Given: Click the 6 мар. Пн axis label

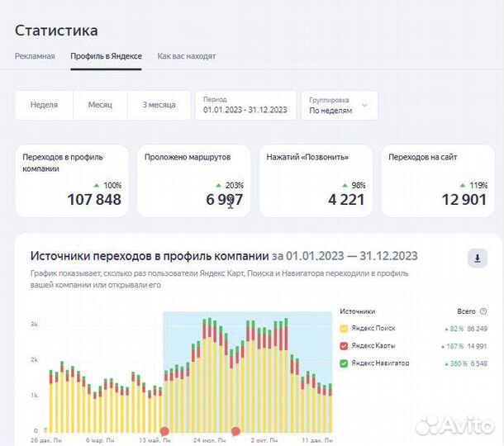Looking at the screenshot, I should point(100,440).
